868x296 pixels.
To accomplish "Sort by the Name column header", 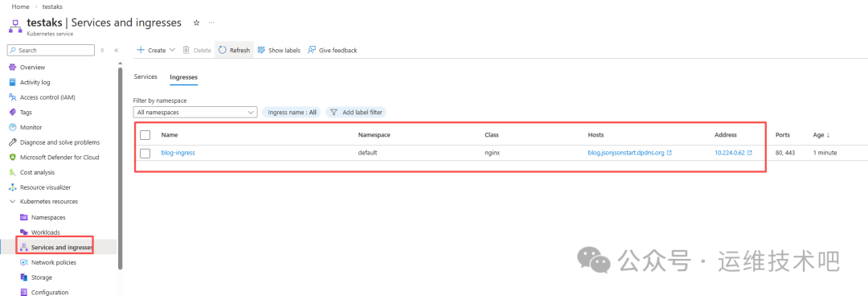I will 170,134.
